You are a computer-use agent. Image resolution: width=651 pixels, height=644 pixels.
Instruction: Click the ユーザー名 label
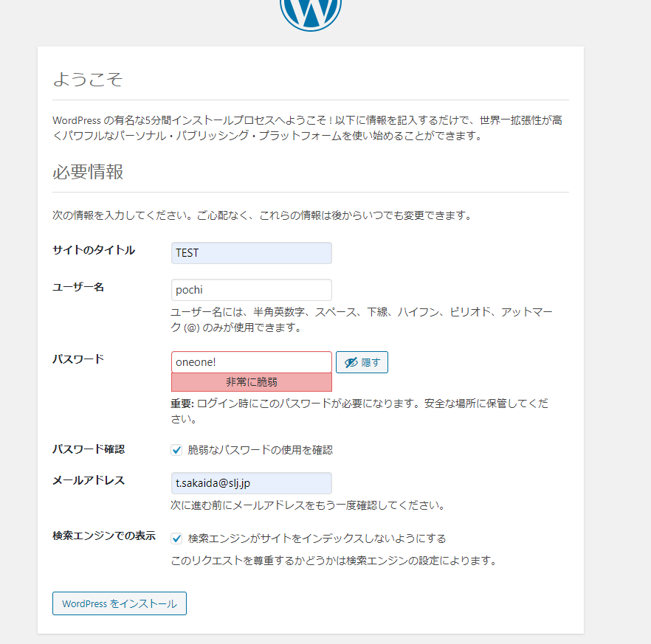point(78,287)
